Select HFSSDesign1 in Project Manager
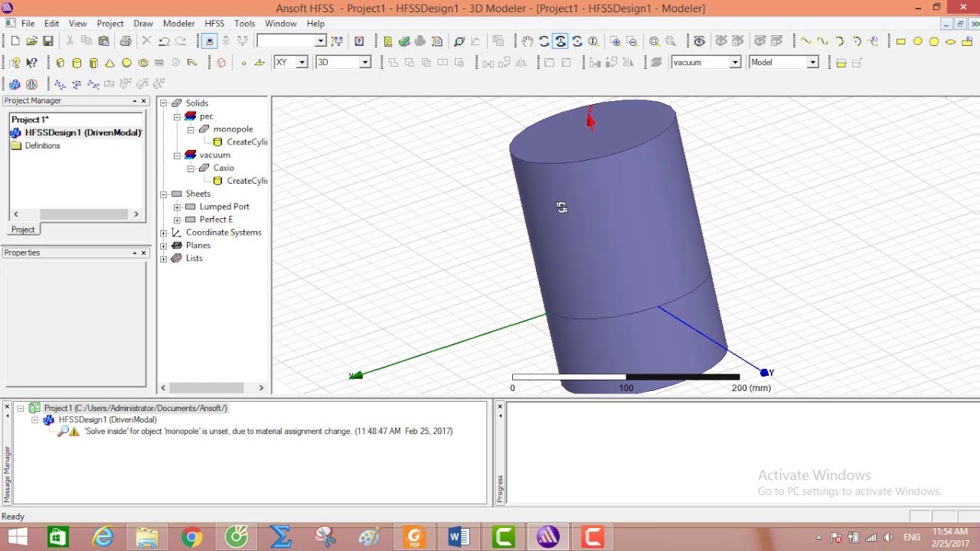 pos(83,132)
